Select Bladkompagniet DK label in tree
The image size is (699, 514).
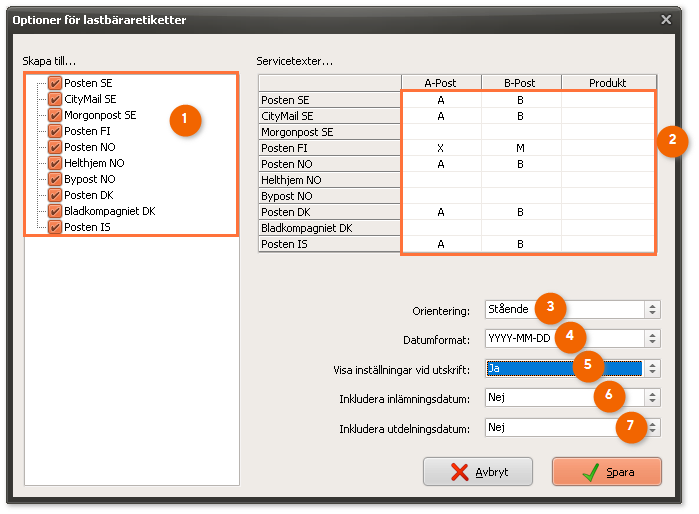(110, 211)
